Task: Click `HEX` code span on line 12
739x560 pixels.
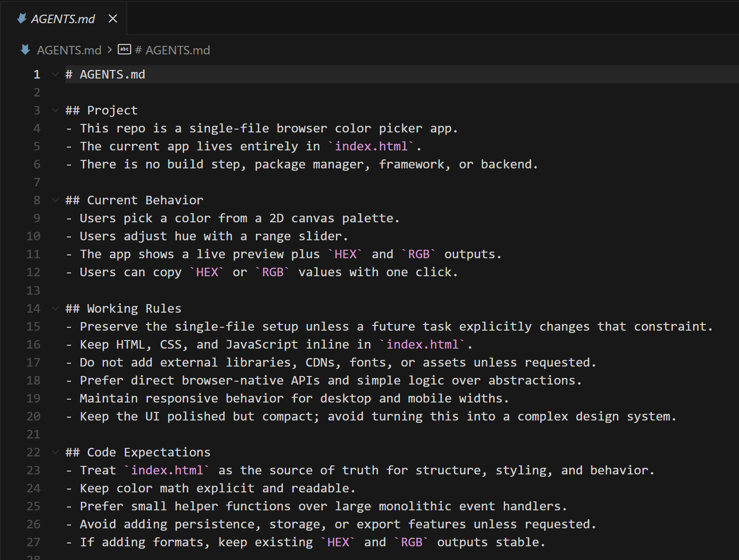Action: click(207, 272)
